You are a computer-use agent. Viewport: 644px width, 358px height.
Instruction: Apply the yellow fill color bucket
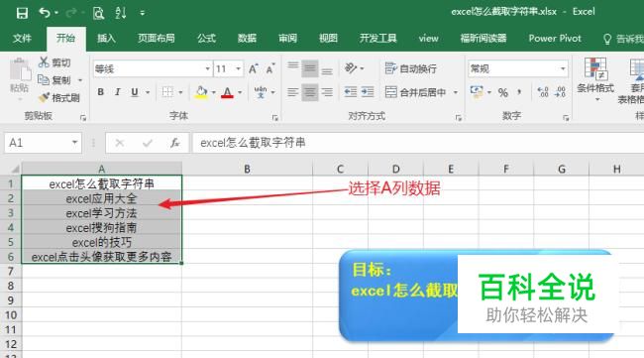pyautogui.click(x=201, y=92)
